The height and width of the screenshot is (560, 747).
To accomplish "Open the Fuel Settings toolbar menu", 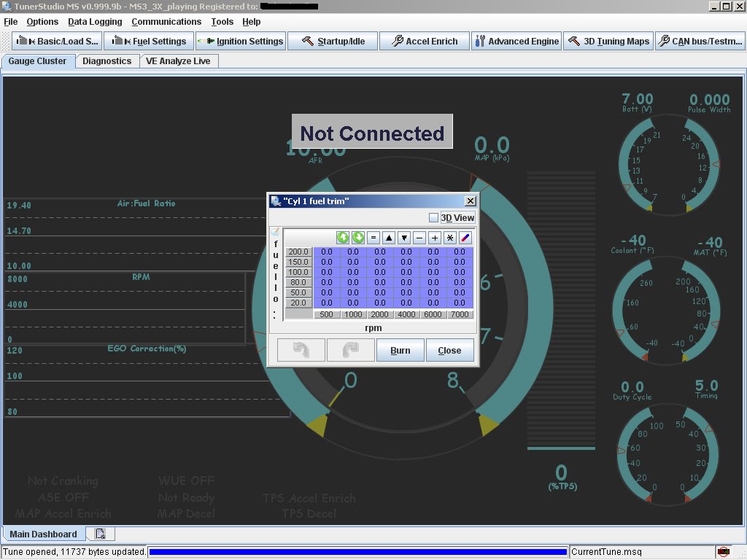I will pyautogui.click(x=149, y=41).
